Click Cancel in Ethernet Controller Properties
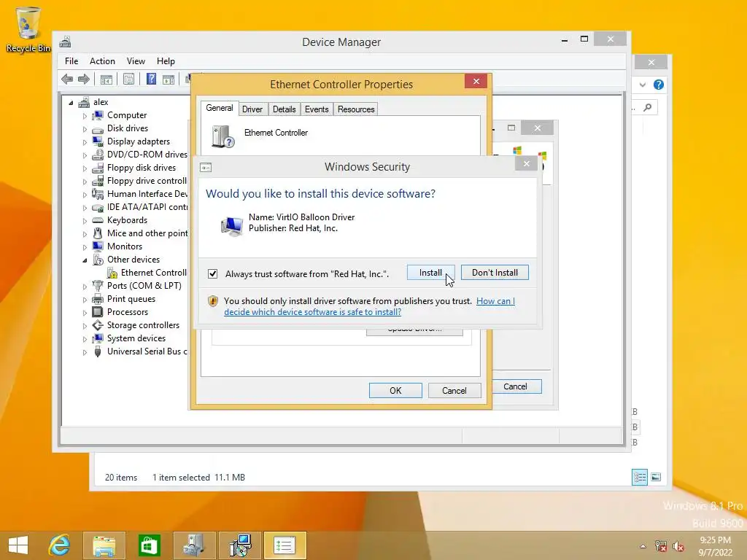Image resolution: width=747 pixels, height=560 pixels. point(454,391)
